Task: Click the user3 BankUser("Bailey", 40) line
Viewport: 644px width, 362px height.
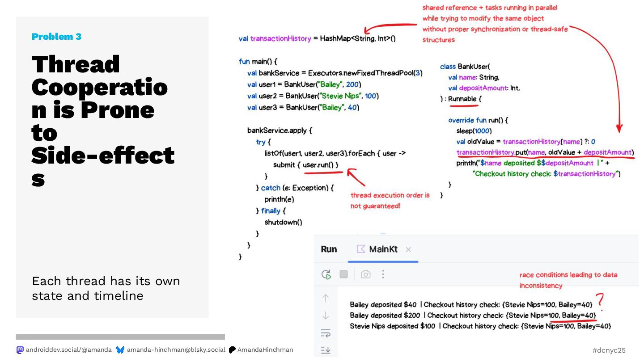Action: coord(303,108)
